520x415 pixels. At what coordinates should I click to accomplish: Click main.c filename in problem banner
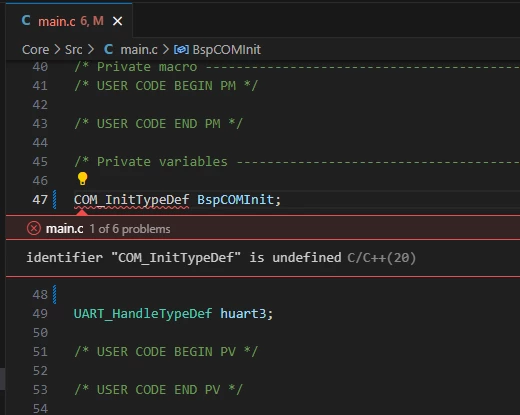[x=64, y=229]
